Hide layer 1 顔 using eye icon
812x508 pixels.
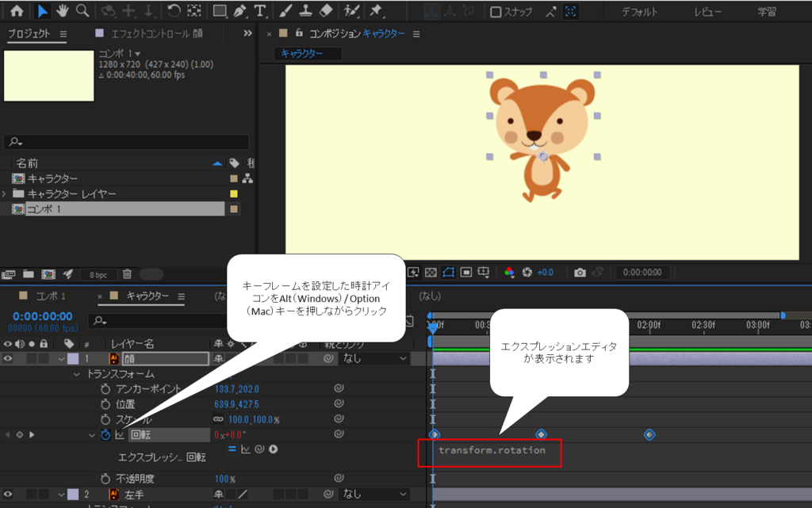(8, 358)
